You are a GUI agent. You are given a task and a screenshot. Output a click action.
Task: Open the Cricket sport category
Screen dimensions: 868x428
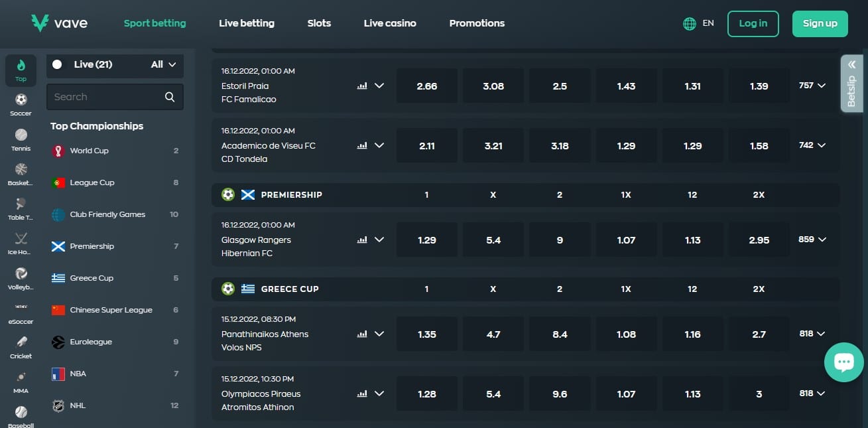[21, 346]
